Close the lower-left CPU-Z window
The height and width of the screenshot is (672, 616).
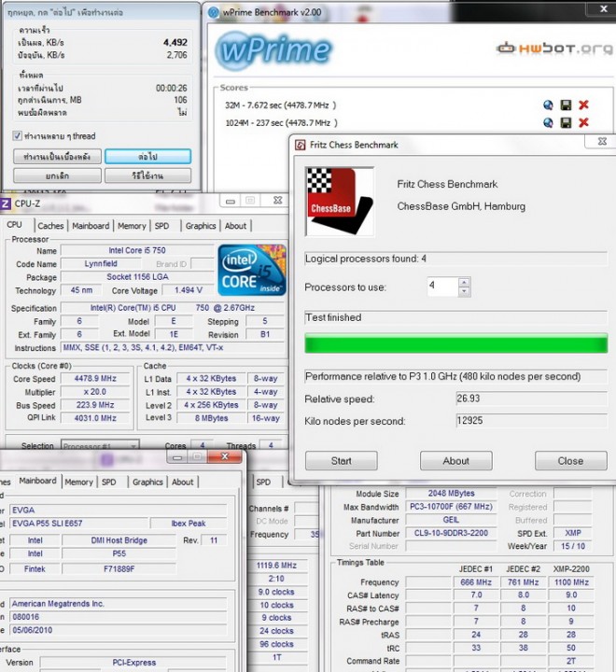tap(224, 456)
